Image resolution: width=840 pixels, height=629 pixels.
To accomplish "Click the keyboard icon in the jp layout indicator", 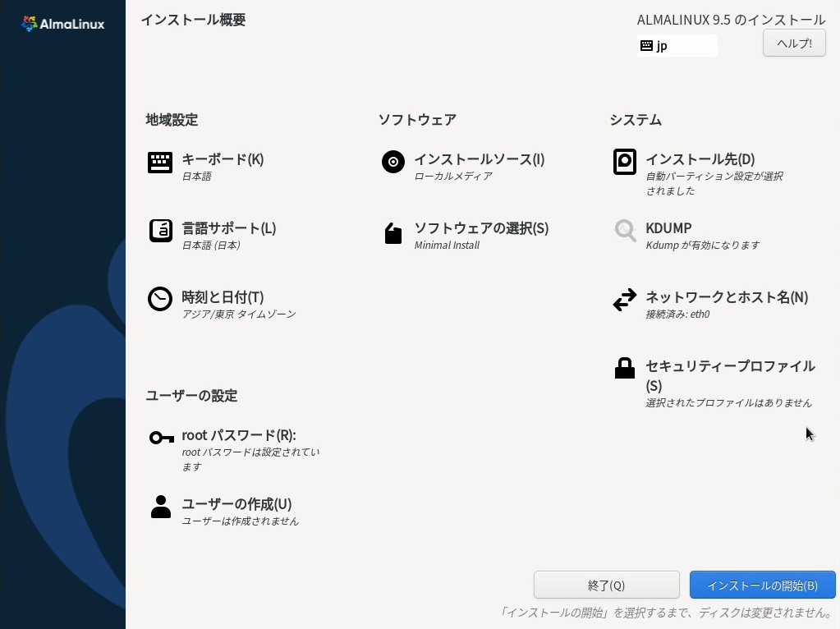I will (x=646, y=45).
